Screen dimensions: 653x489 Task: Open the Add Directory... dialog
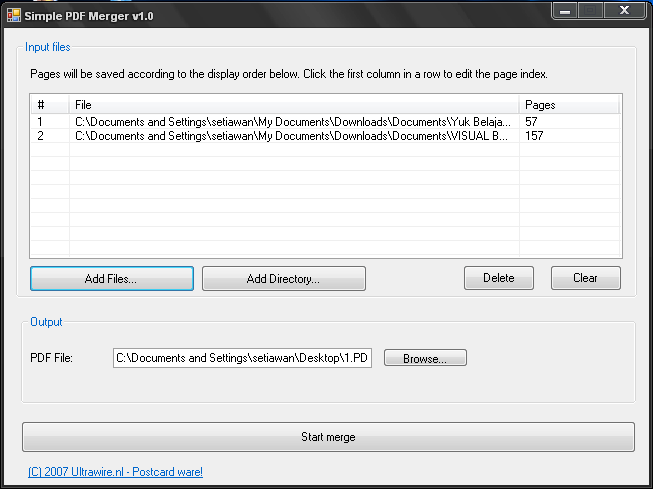(284, 278)
